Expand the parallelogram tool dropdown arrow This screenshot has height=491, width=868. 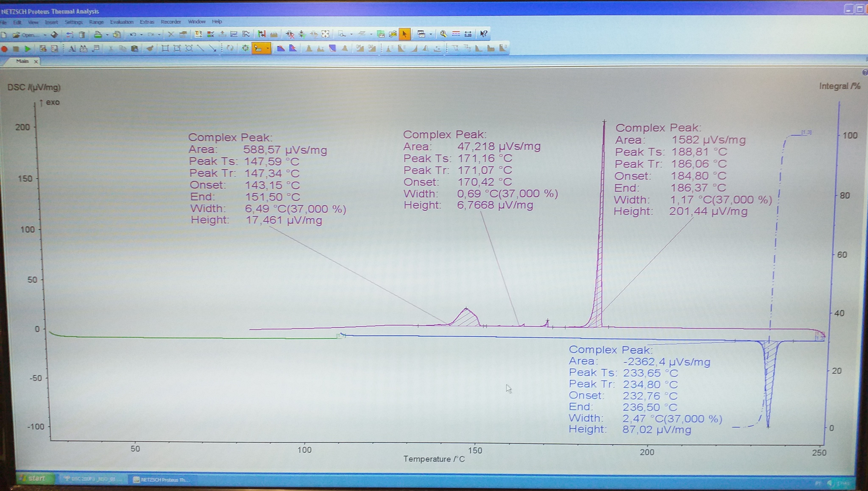tap(371, 34)
